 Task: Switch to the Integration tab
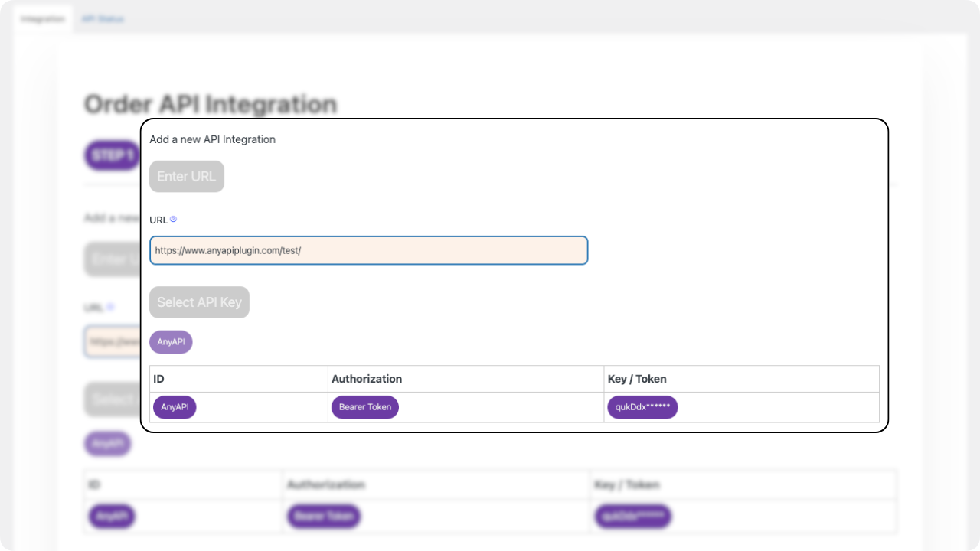click(43, 18)
